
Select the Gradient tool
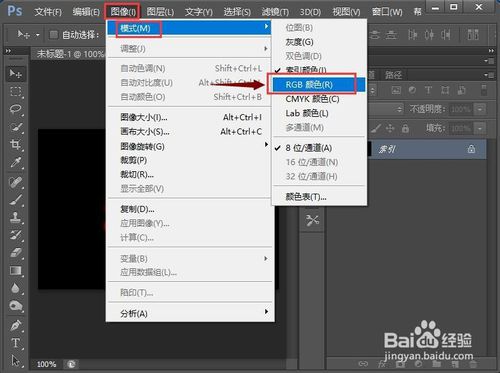click(x=15, y=270)
